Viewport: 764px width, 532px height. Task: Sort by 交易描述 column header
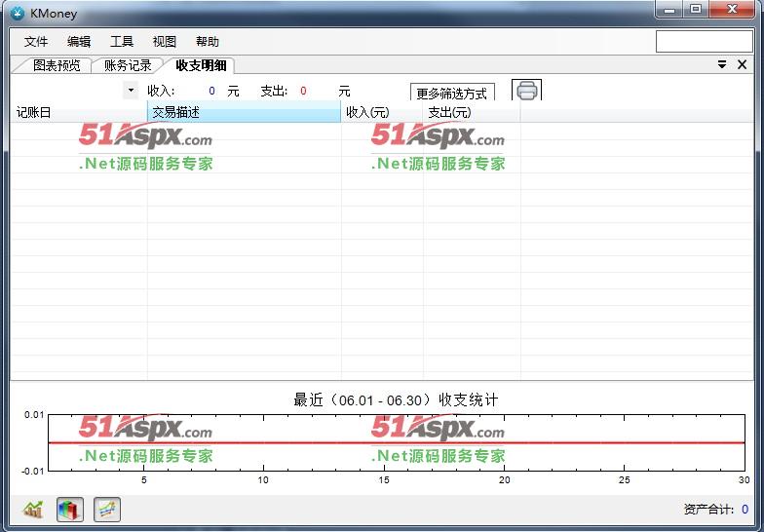[x=244, y=113]
